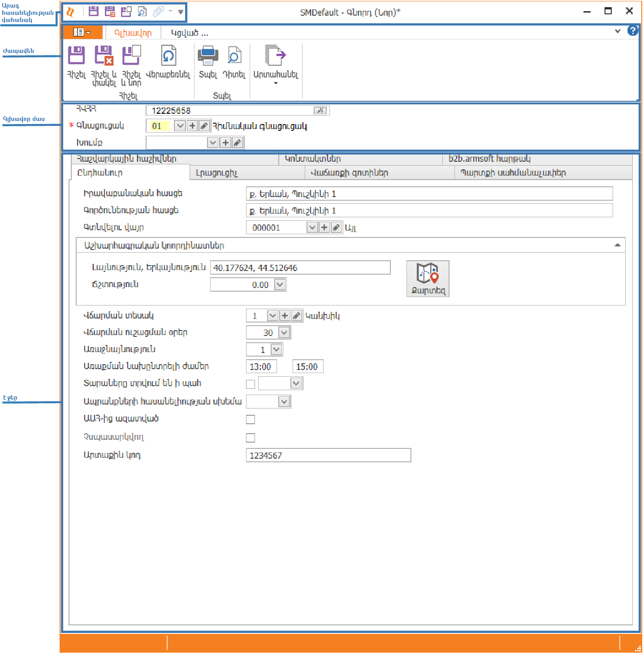Add new price list with plus button
Screen dimensions: 644x654
click(192, 126)
